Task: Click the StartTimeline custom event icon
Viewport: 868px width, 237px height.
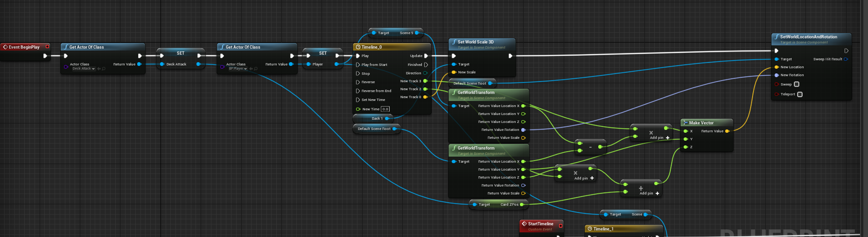Action: [x=524, y=224]
